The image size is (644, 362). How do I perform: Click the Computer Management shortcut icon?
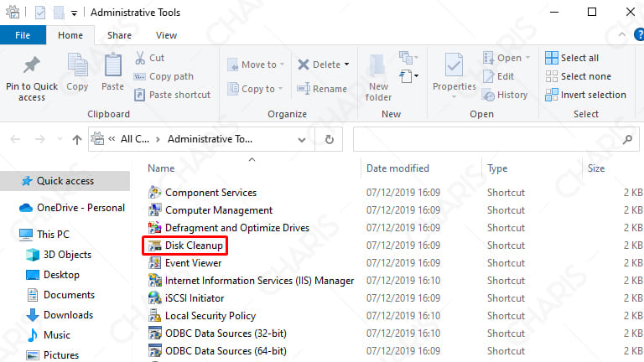point(155,210)
